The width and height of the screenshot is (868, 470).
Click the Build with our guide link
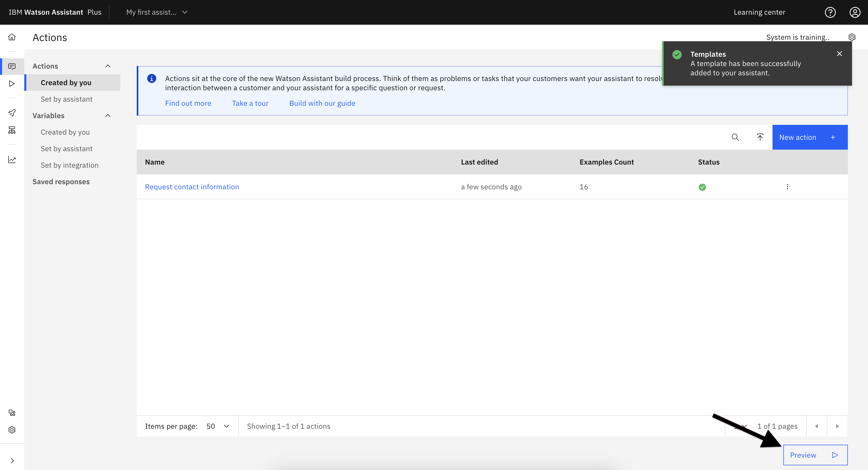(322, 103)
